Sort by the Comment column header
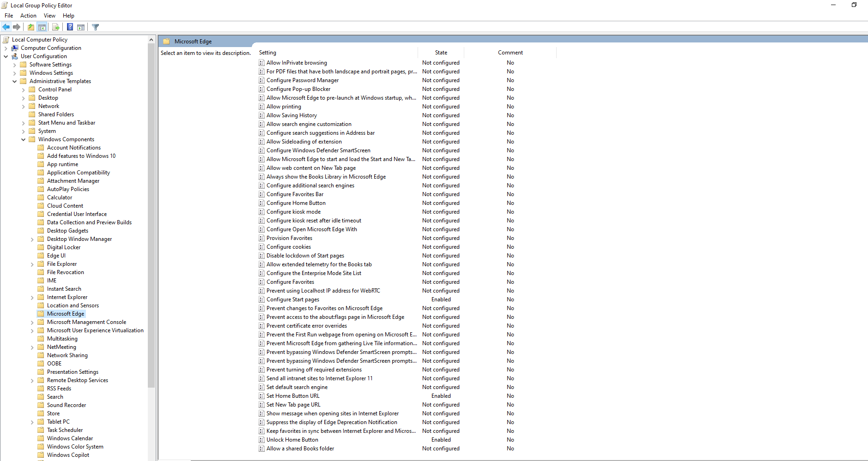 click(x=510, y=53)
